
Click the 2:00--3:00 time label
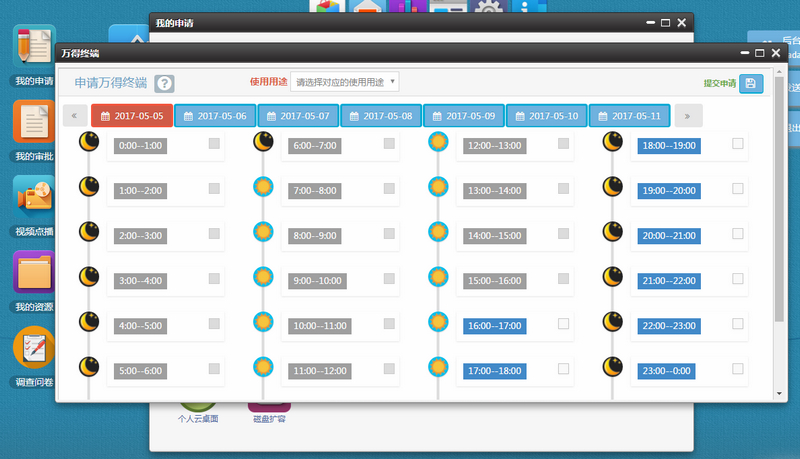pyautogui.click(x=140, y=236)
